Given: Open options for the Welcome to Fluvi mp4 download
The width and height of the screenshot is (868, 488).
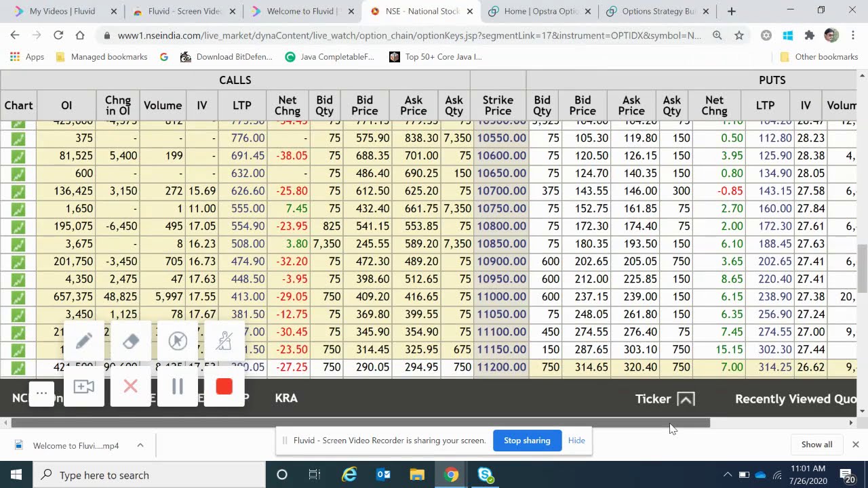Looking at the screenshot, I should point(140,445).
